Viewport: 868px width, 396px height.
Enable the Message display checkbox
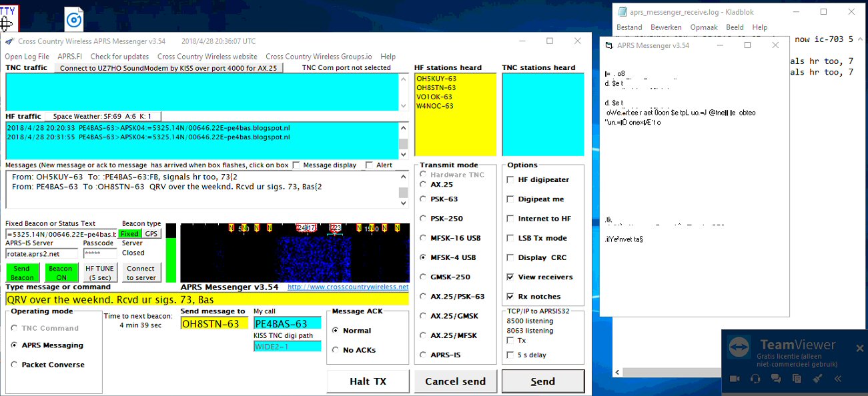tap(297, 165)
